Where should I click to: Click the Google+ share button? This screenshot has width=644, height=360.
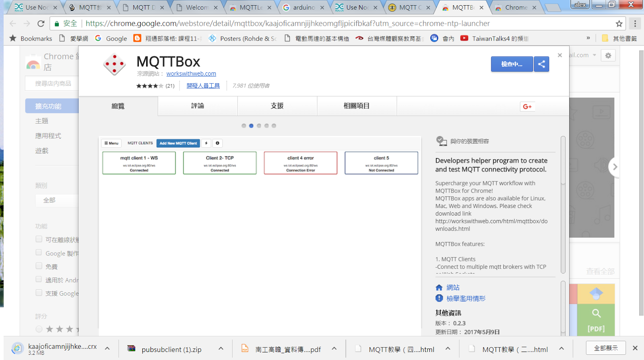pyautogui.click(x=527, y=107)
